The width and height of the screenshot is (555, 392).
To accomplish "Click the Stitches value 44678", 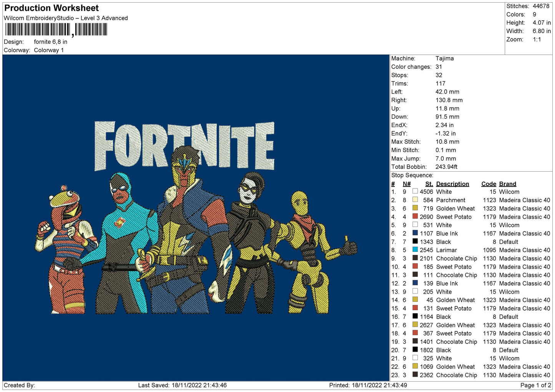I will (x=541, y=6).
